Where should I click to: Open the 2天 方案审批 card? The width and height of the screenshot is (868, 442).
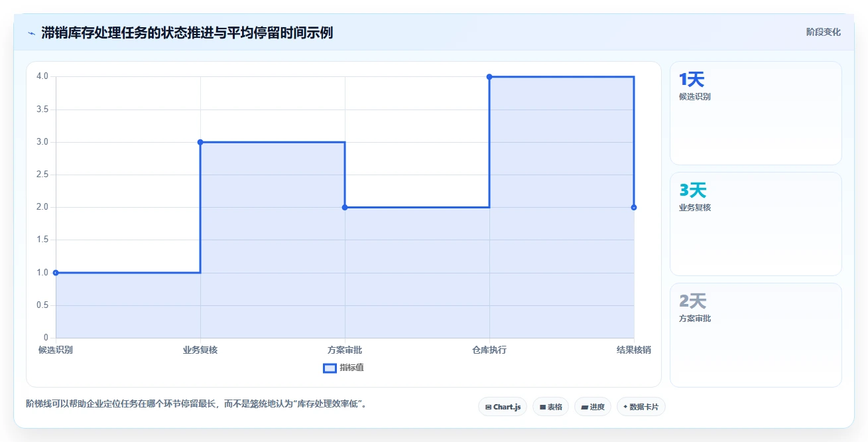[x=756, y=335]
